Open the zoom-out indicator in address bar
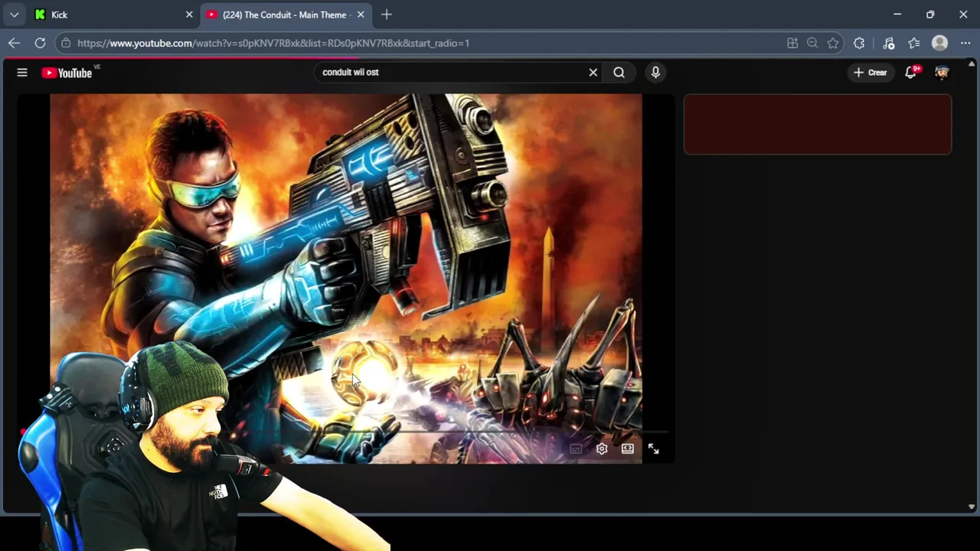The image size is (980, 551). pos(812,43)
